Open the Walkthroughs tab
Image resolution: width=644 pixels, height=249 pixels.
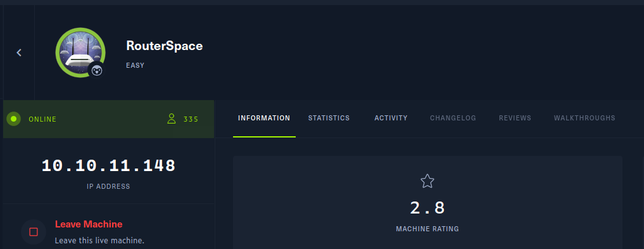coord(584,118)
